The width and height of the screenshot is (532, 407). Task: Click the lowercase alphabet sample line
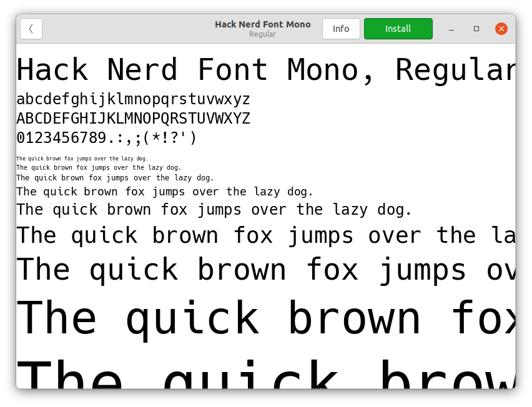tap(134, 99)
